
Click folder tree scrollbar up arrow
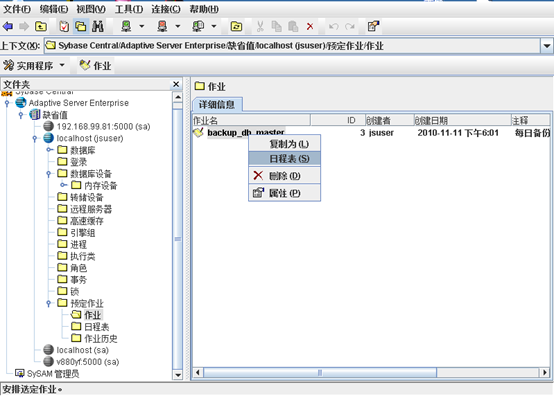coord(178,97)
